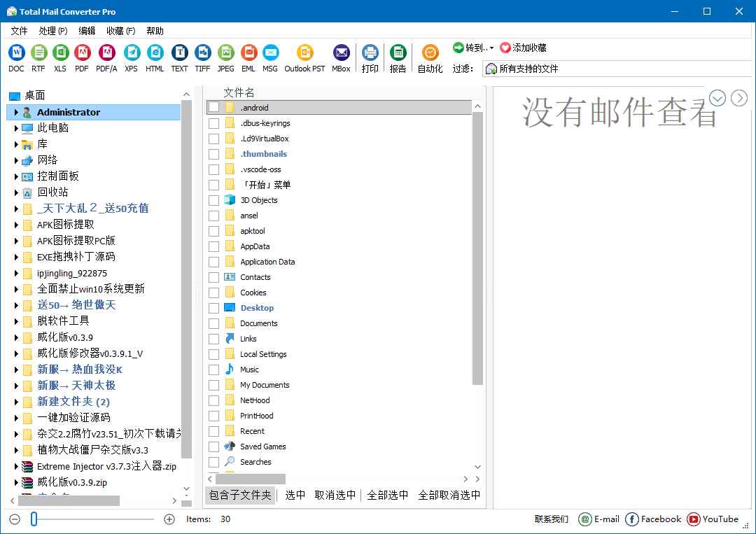
Task: Select the DOC conversion format icon
Action: 16,52
